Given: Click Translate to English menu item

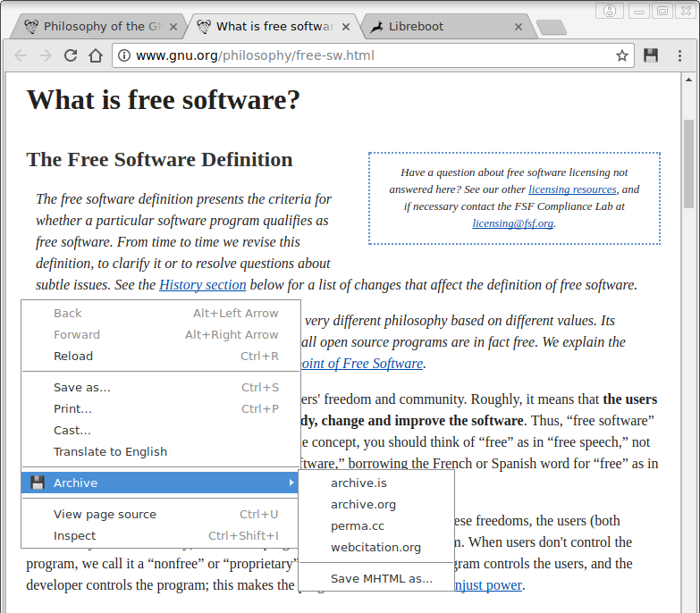Looking at the screenshot, I should (161, 451).
